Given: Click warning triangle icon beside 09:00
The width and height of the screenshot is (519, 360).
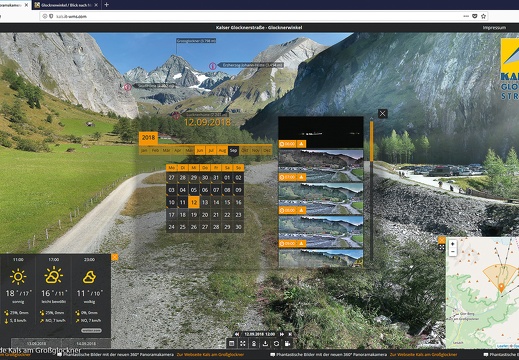Looking at the screenshot, I should [x=301, y=244].
